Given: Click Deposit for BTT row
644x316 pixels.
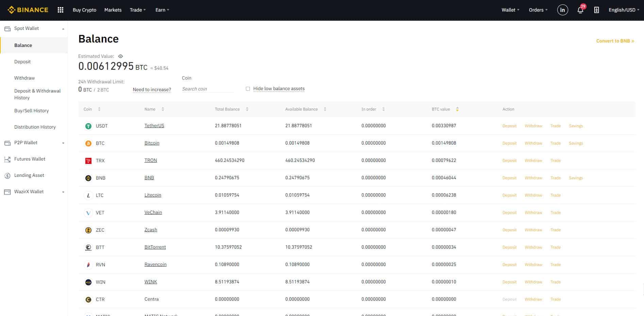Looking at the screenshot, I should pos(509,247).
